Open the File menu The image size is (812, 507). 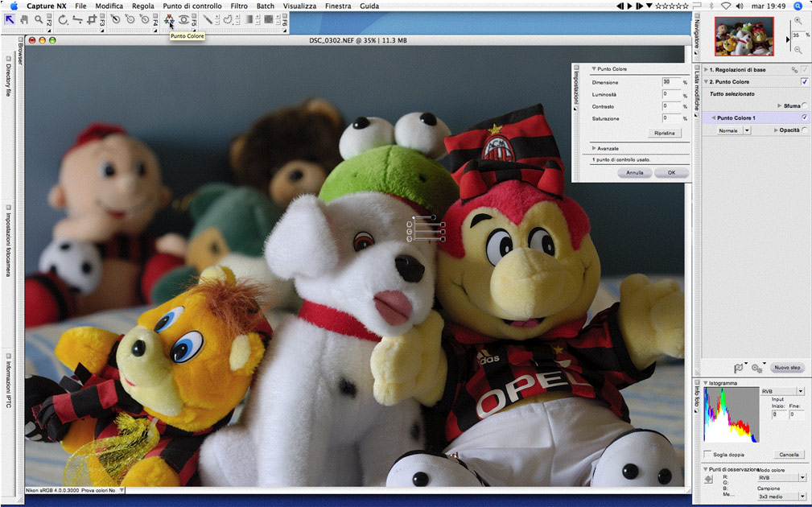[80, 6]
